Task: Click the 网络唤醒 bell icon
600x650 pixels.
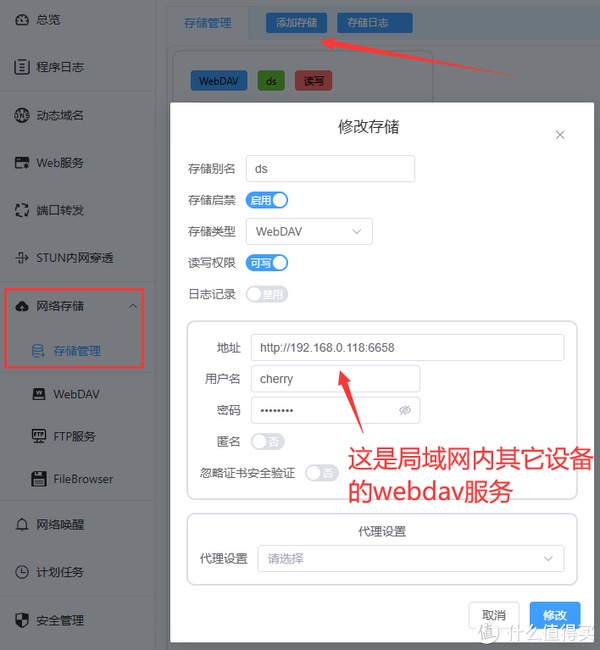Action: click(22, 524)
